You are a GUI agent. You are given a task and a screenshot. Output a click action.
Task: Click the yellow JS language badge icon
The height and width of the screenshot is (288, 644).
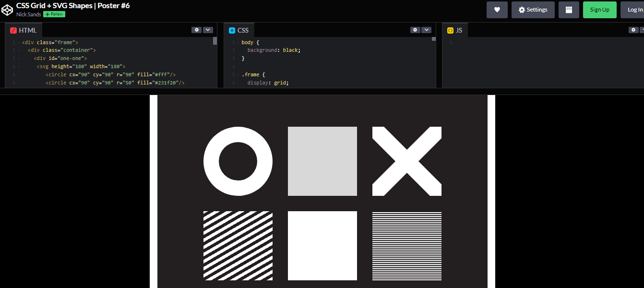450,30
